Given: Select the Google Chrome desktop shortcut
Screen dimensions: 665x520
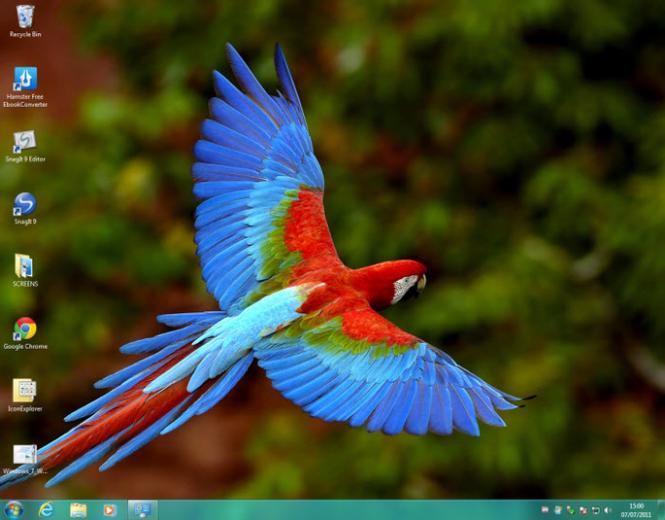Looking at the screenshot, I should [25, 333].
